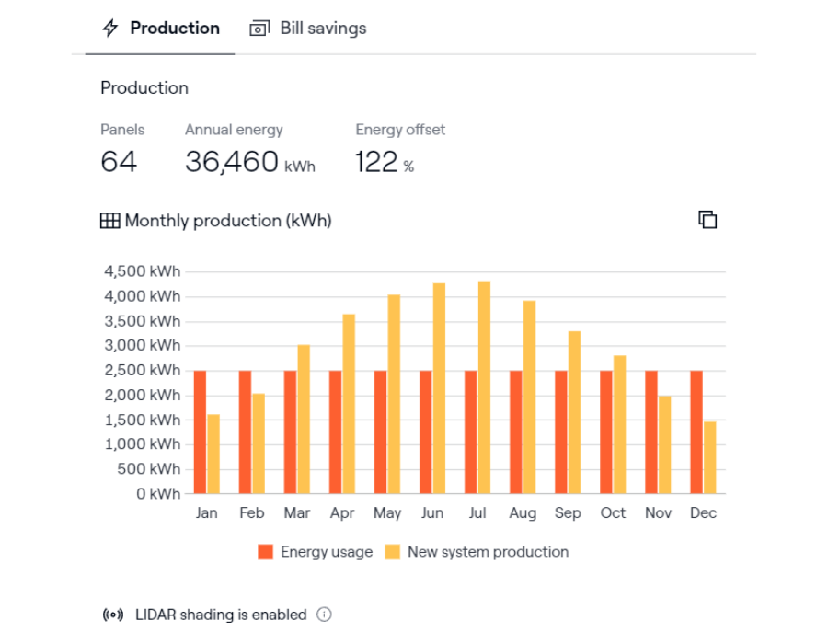Screen dimensions: 828x644
Task: Click the Bill savings money icon
Action: [259, 29]
